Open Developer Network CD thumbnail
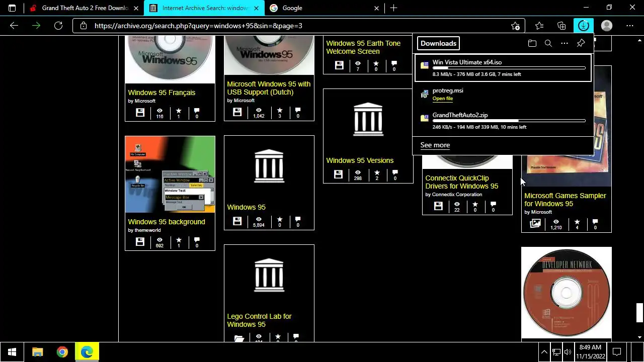644x362 pixels. 567,293
